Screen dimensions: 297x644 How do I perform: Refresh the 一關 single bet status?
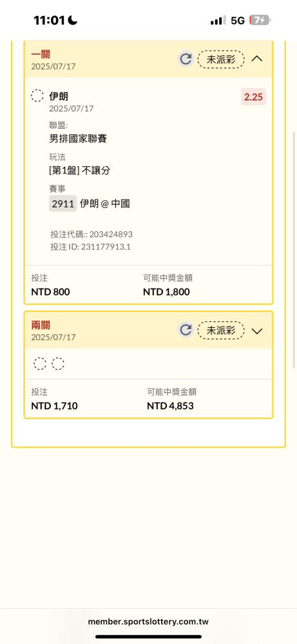pyautogui.click(x=186, y=59)
